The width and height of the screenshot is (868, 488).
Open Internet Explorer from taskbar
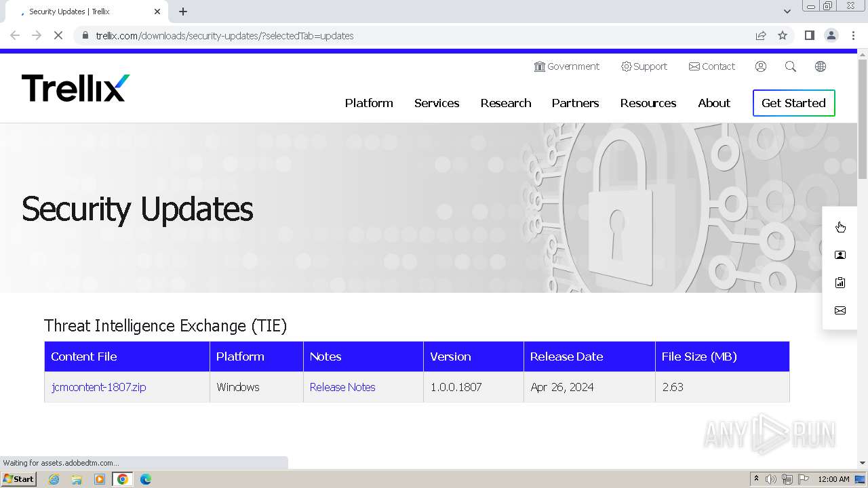(54, 479)
